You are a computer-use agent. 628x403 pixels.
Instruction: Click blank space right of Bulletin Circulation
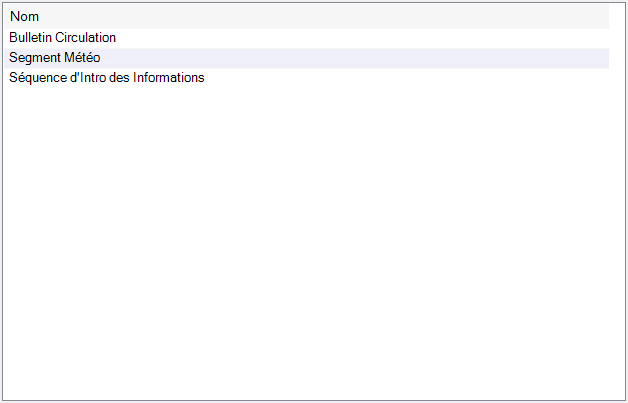coord(360,38)
